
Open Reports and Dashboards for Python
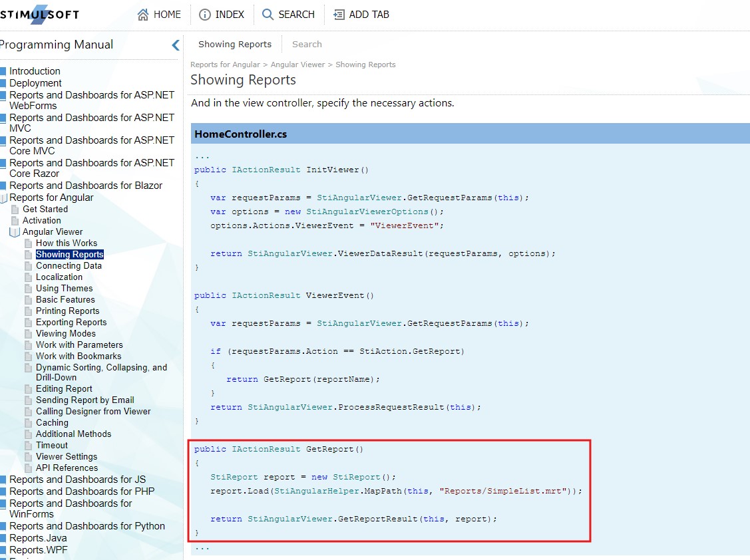pyautogui.click(x=87, y=526)
